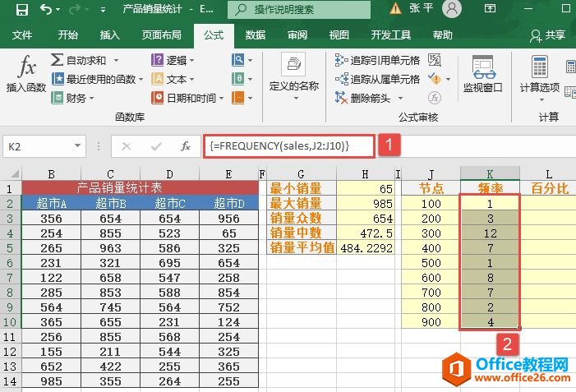576x392 pixels.
Task: Open the 日期和时间 functions dropdown
Action: point(187,98)
